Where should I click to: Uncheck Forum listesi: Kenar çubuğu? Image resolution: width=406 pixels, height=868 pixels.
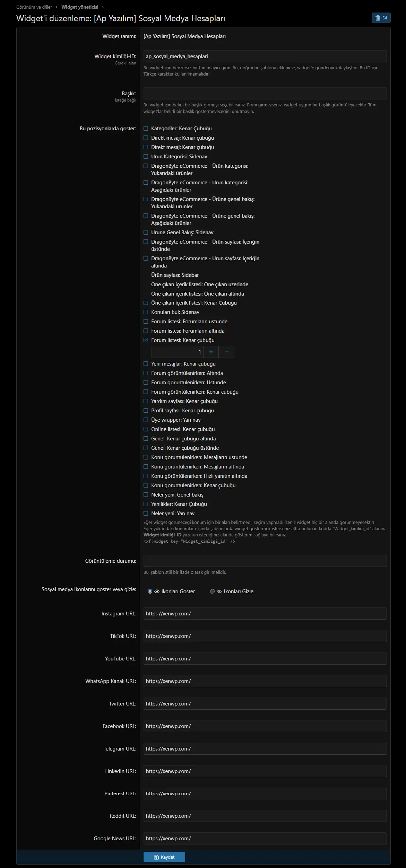146,340
